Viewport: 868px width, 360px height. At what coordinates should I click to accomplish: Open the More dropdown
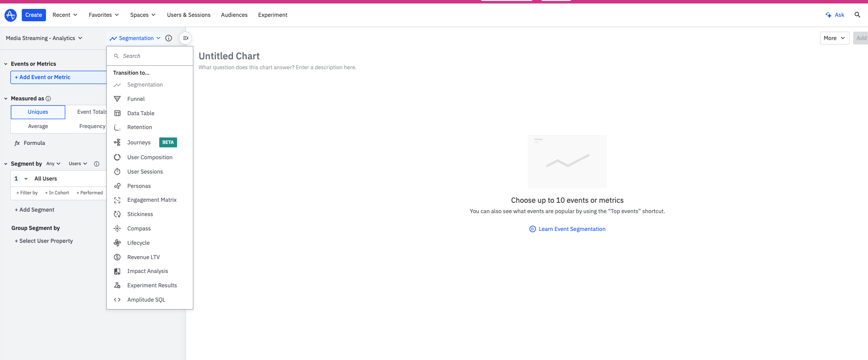(834, 38)
